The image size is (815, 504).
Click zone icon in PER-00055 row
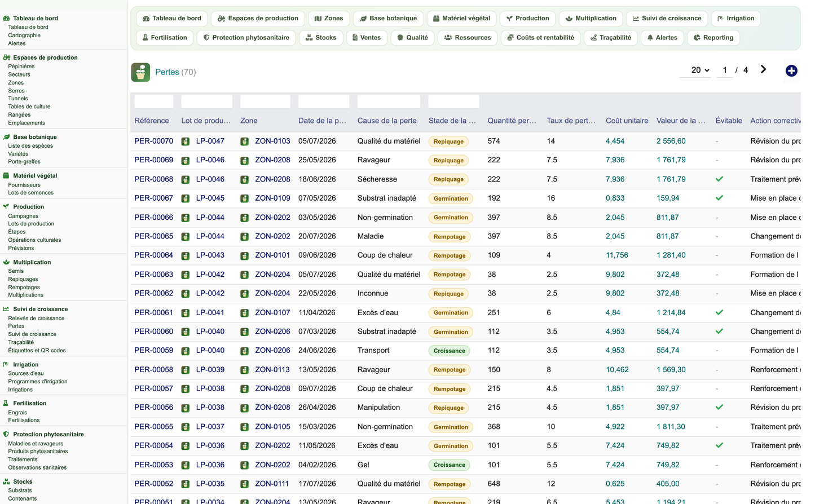click(x=244, y=427)
